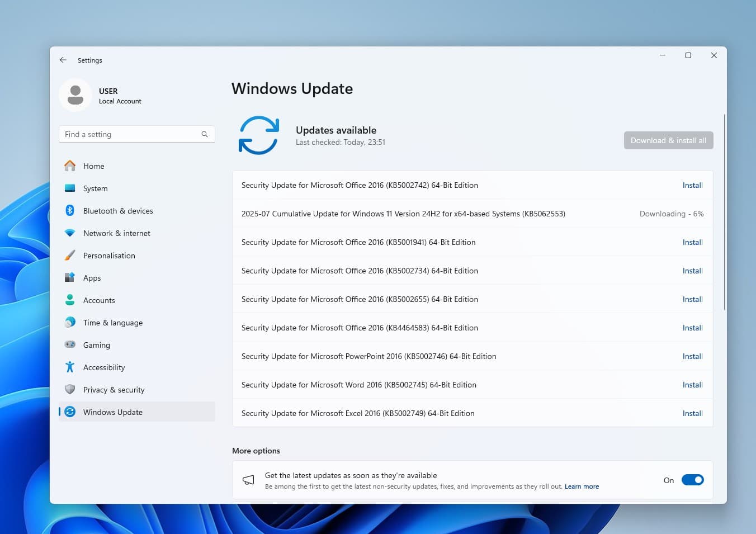Install Office 2016 update KB5002734

click(692, 271)
